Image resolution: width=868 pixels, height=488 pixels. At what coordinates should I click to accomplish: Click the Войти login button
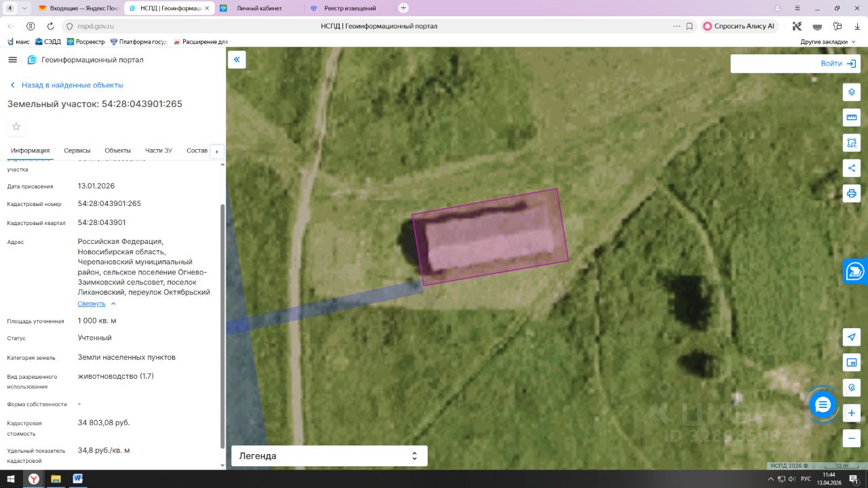(x=838, y=64)
